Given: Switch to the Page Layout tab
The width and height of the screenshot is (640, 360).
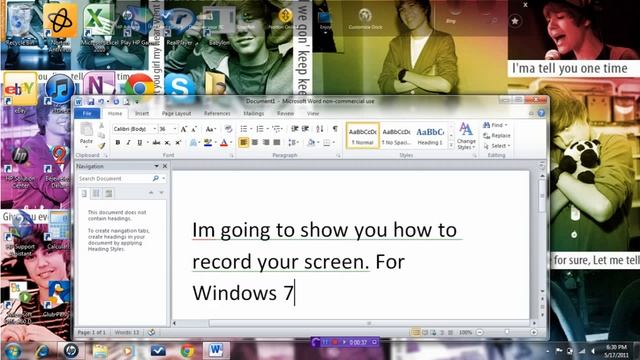Looking at the screenshot, I should point(176,113).
